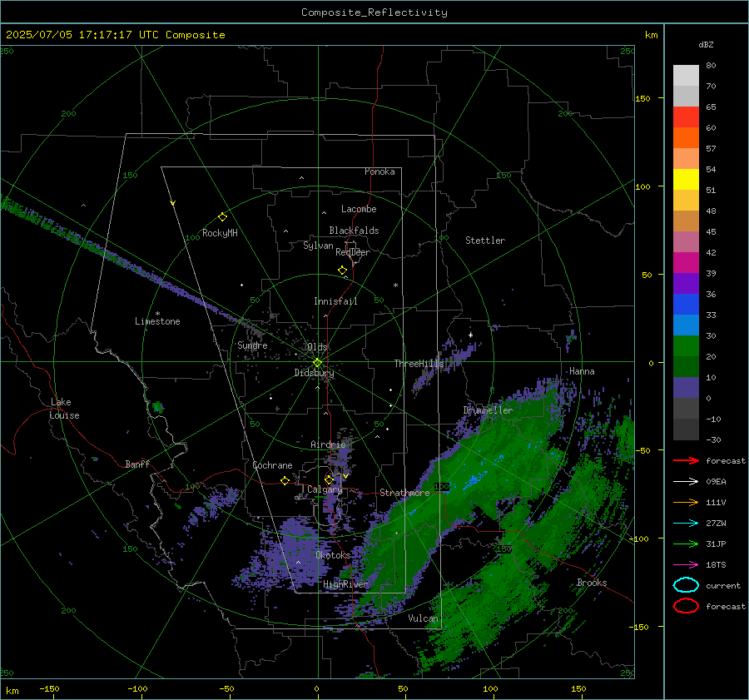Screen dimensions: 749x700
Task: Select the cyan 27ZW arrow icon
Action: 686,523
